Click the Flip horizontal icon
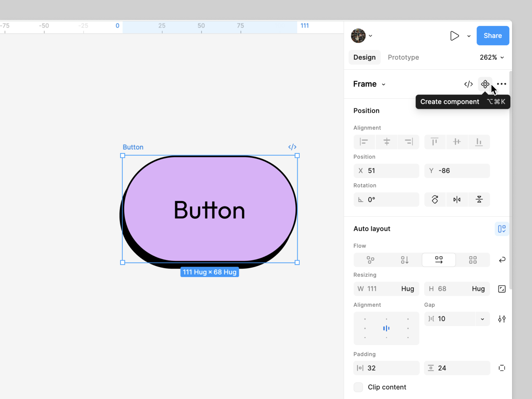 click(457, 199)
